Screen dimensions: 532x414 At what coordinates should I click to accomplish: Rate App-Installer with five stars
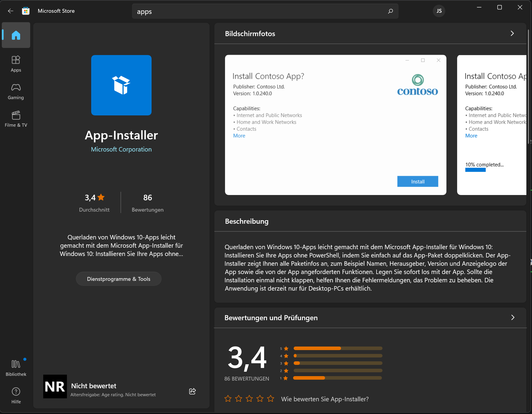point(271,399)
